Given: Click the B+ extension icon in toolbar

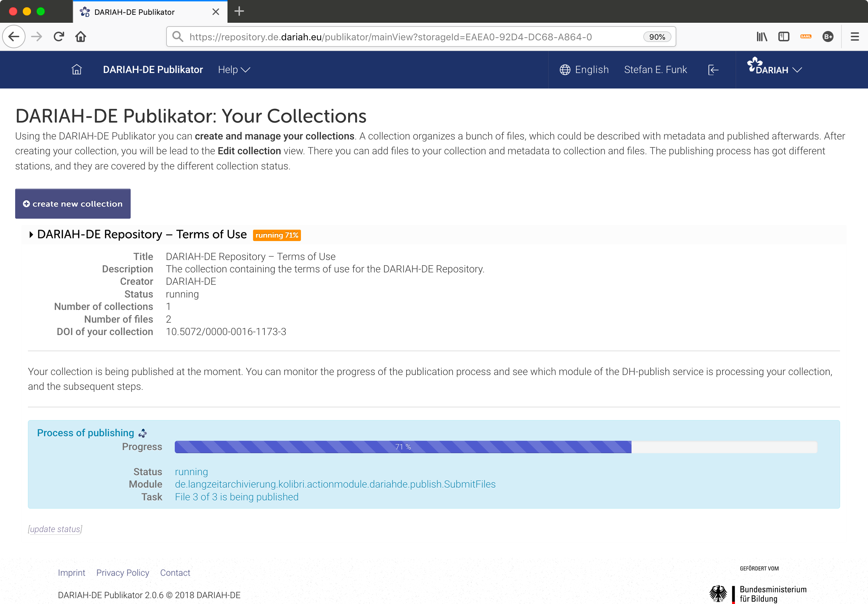Looking at the screenshot, I should (x=828, y=36).
